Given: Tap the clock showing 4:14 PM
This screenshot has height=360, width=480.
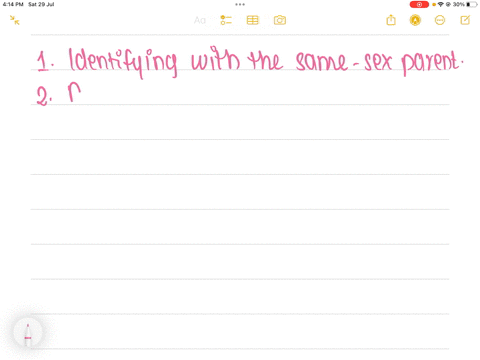Looking at the screenshot, I should coord(13,4).
